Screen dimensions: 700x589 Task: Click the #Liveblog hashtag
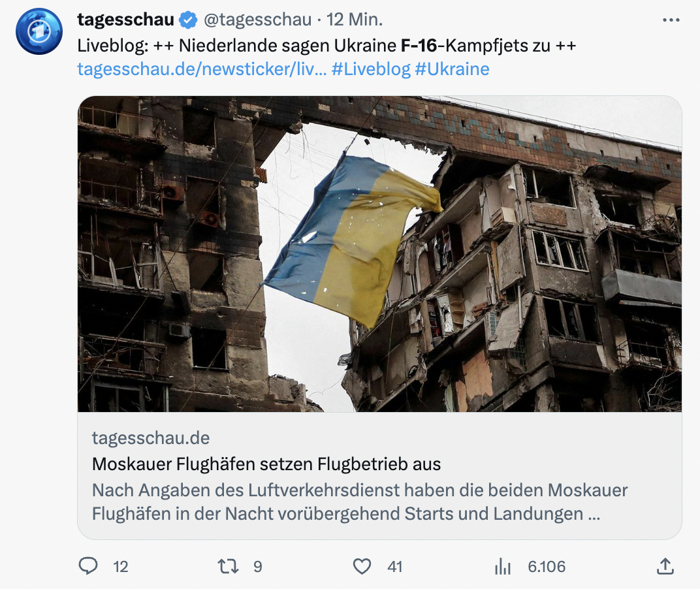coord(371,69)
